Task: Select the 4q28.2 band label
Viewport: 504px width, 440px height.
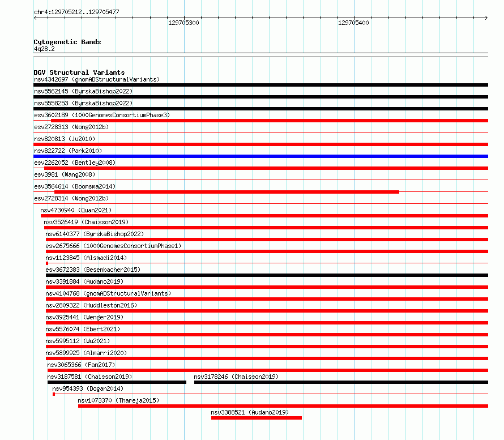Action: (44, 49)
